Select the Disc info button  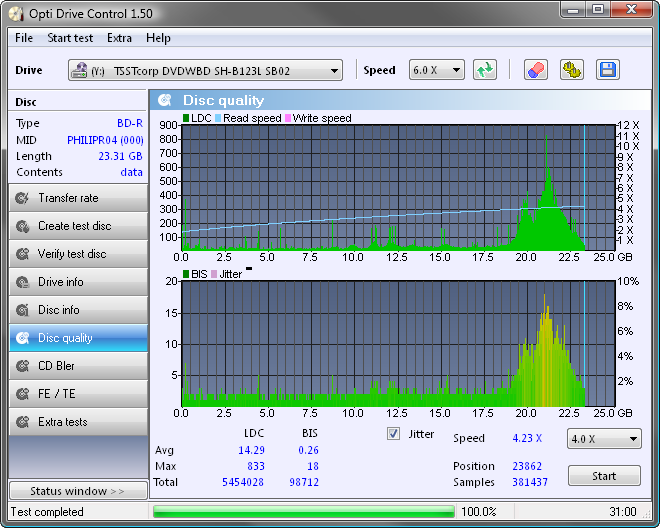pos(78,310)
